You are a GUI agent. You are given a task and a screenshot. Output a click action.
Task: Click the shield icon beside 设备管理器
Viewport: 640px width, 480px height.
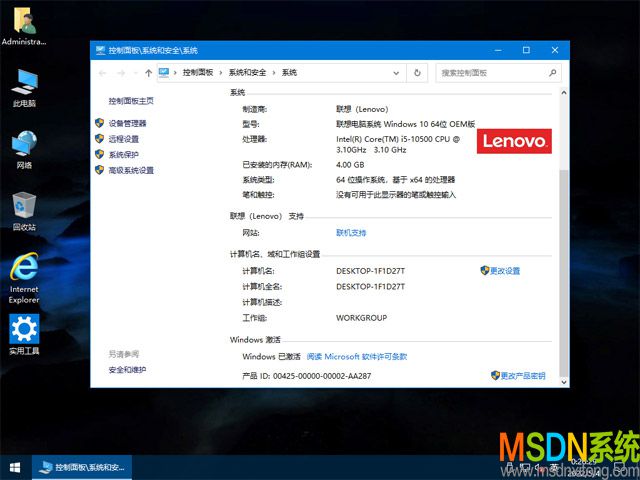[x=99, y=123]
